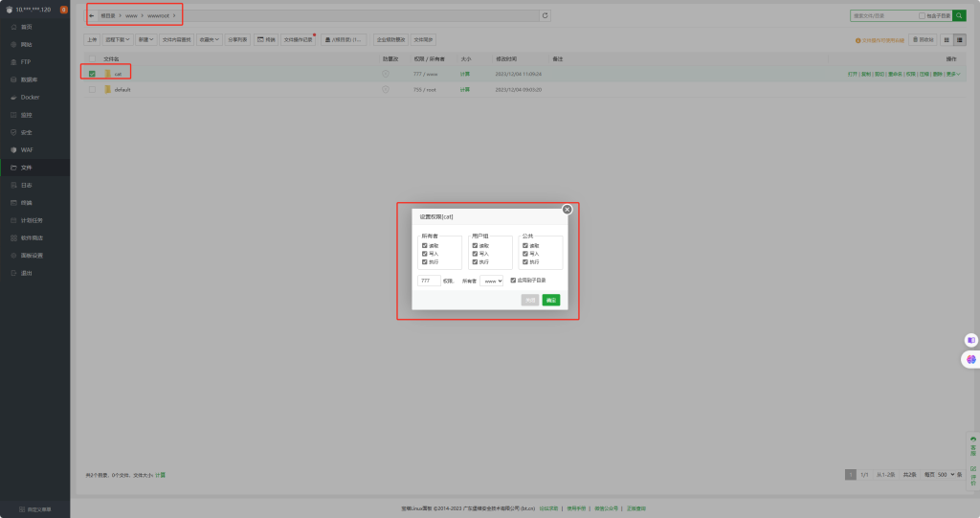The image size is (980, 518).
Task: Toggle the default folder row checkbox
Action: (93, 89)
